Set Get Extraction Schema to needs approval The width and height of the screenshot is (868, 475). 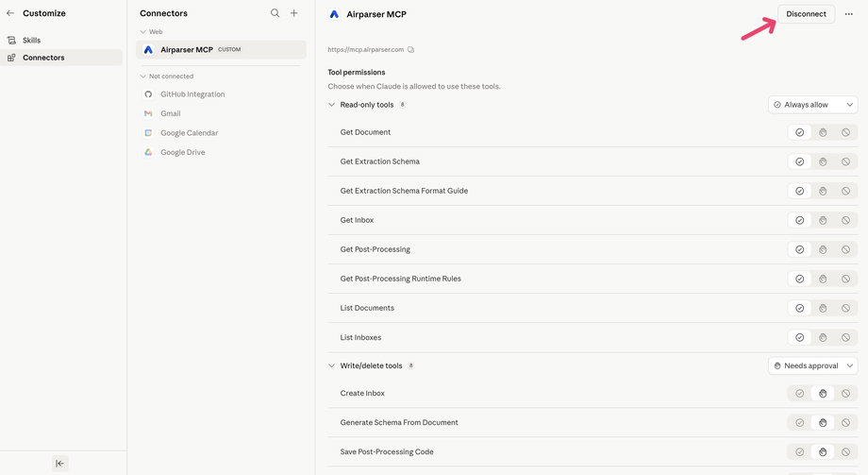coord(823,161)
